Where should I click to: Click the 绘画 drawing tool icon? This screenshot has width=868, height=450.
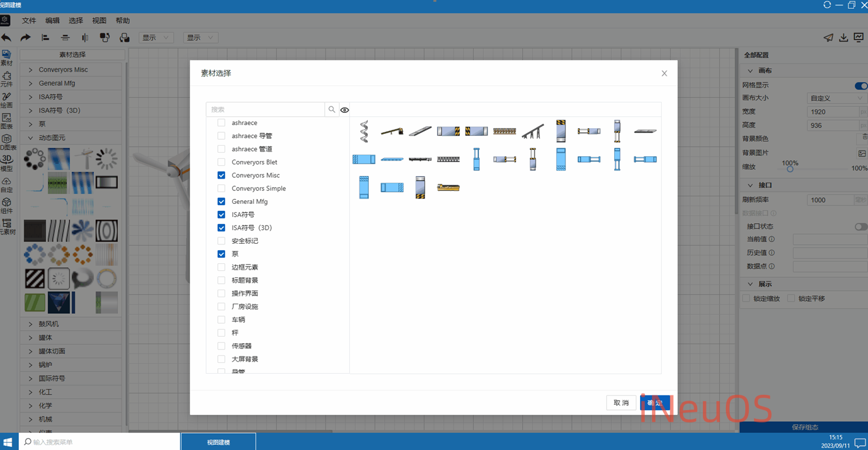(6, 100)
